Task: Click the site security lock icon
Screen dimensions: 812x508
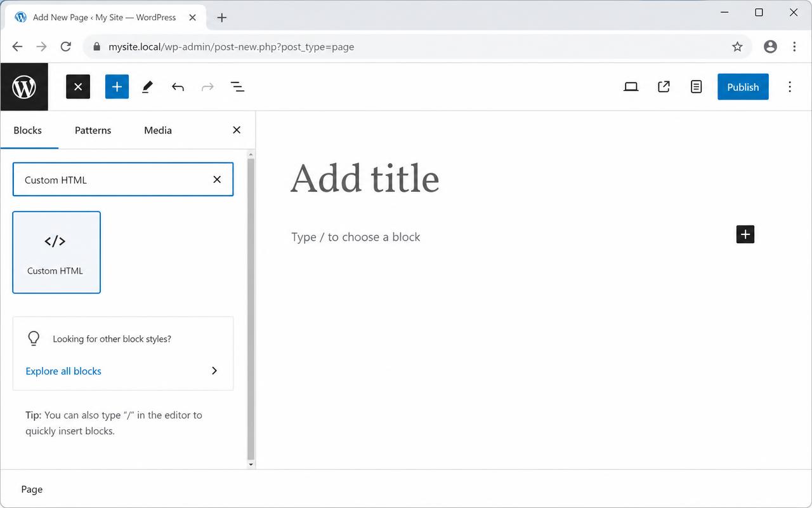Action: pos(97,46)
